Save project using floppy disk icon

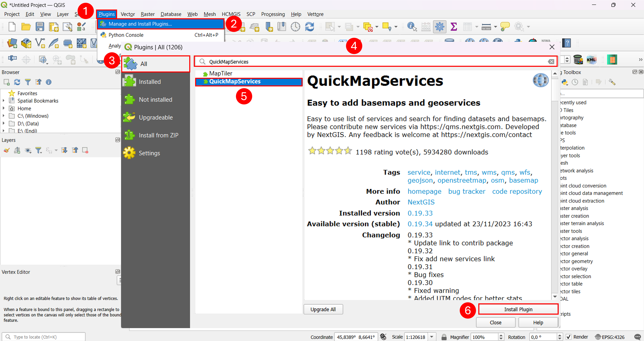pos(40,27)
